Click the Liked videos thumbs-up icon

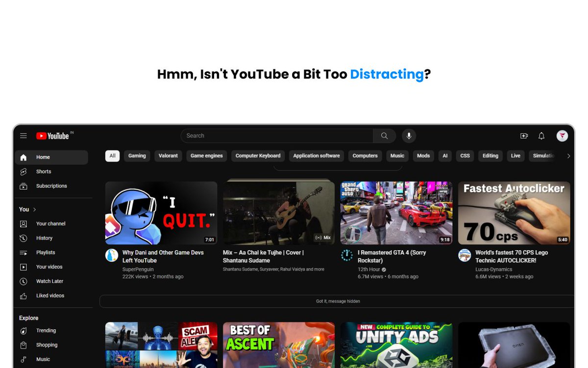click(x=24, y=296)
